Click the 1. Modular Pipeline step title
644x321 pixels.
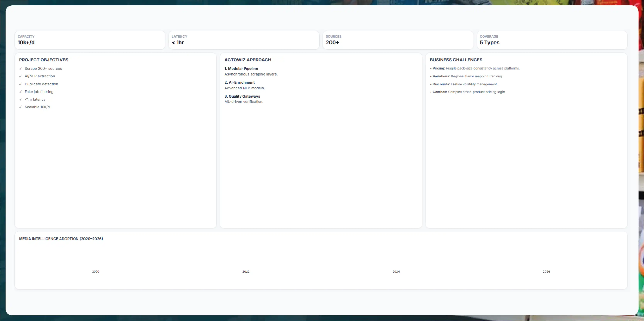(x=241, y=69)
